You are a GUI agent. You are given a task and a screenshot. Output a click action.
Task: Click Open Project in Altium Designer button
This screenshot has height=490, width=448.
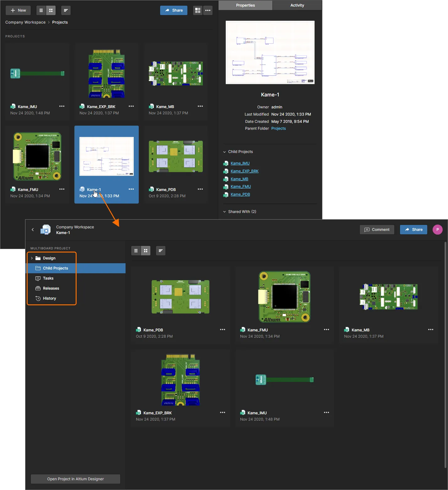[75, 479]
